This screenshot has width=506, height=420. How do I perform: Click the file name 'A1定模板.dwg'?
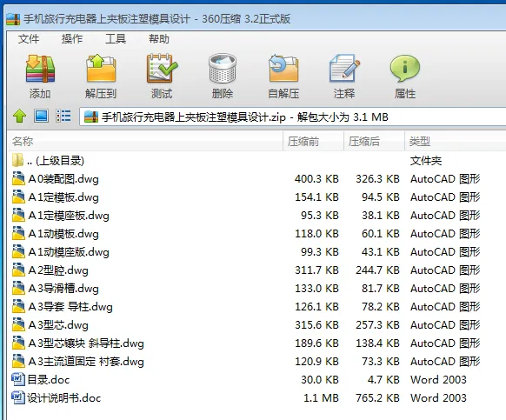point(63,197)
